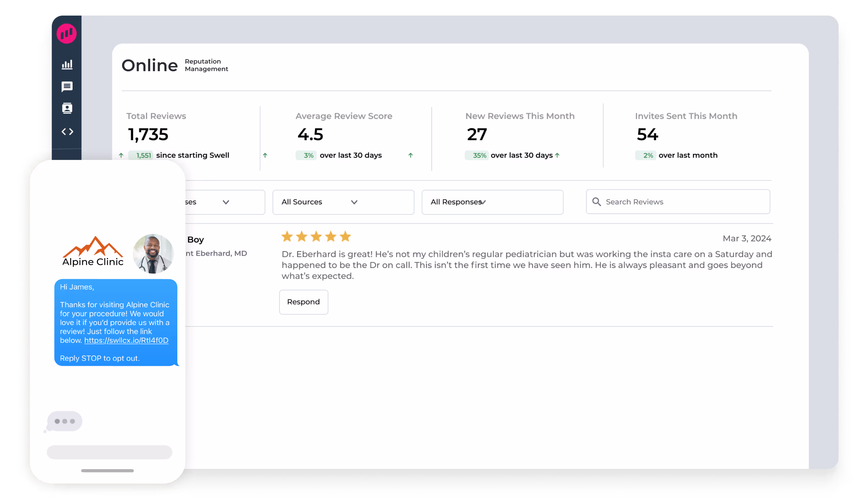Screen dimensions: 868x500
Task: Click the Total Reviews value 1,735
Action: tap(148, 134)
